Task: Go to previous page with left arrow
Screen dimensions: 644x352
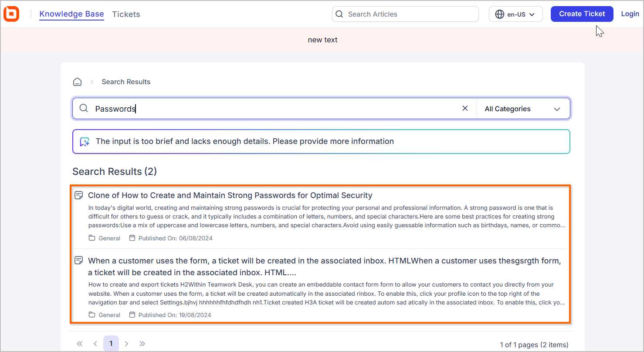Action: [x=95, y=344]
